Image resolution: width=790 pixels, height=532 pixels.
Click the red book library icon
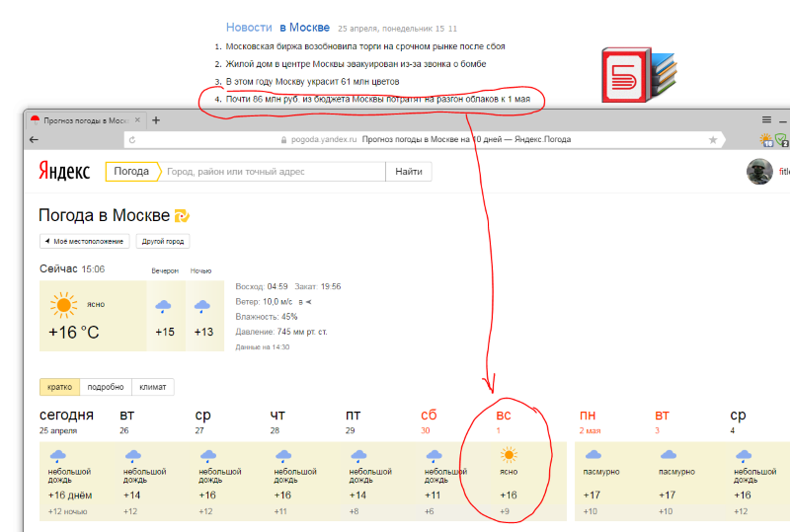(638, 75)
